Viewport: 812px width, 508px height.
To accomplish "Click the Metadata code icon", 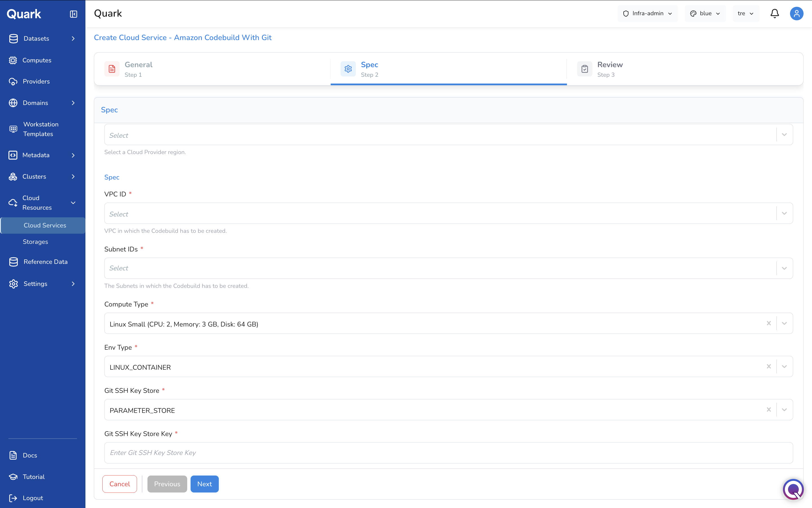I will click(x=13, y=155).
